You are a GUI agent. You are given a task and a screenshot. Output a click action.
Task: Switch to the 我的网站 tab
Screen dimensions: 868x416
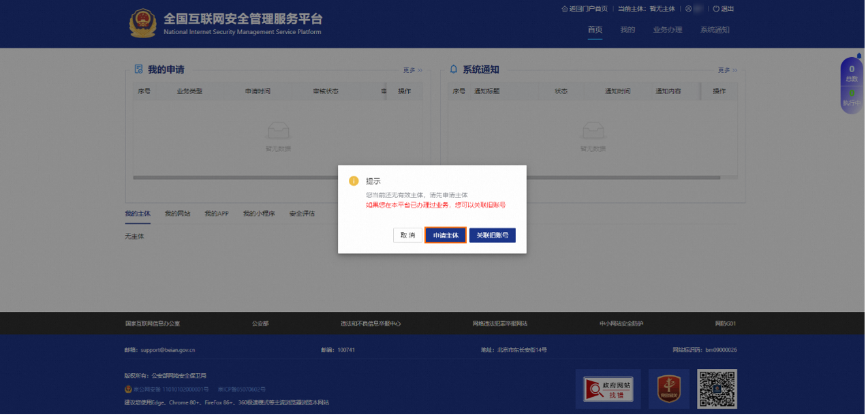point(176,213)
